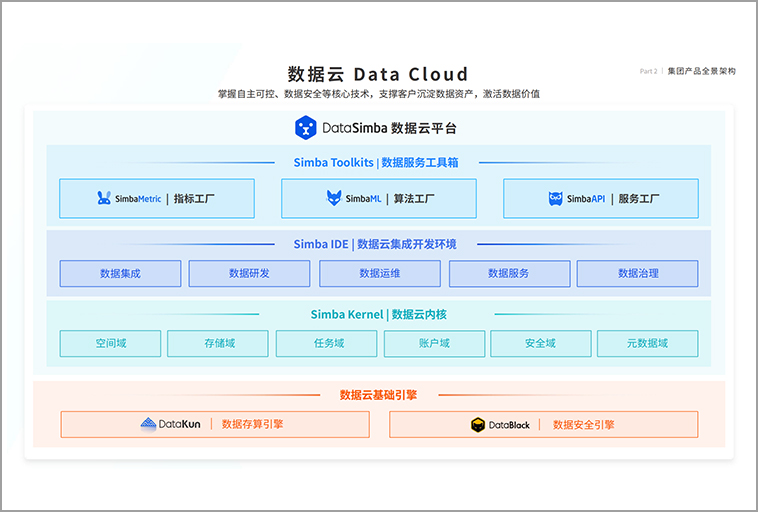Click the Part 2 label
Image resolution: width=758 pixels, height=512 pixels.
pos(648,71)
